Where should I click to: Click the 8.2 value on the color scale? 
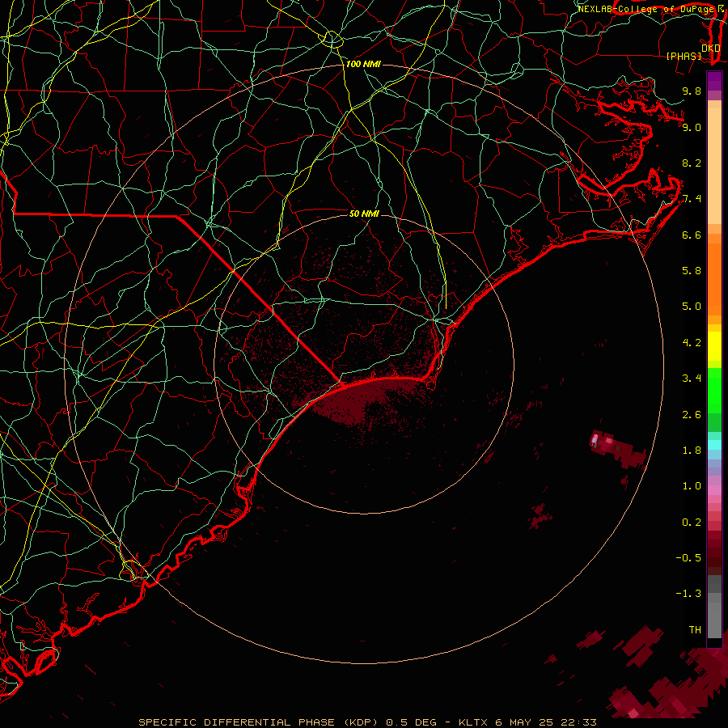pyautogui.click(x=692, y=163)
